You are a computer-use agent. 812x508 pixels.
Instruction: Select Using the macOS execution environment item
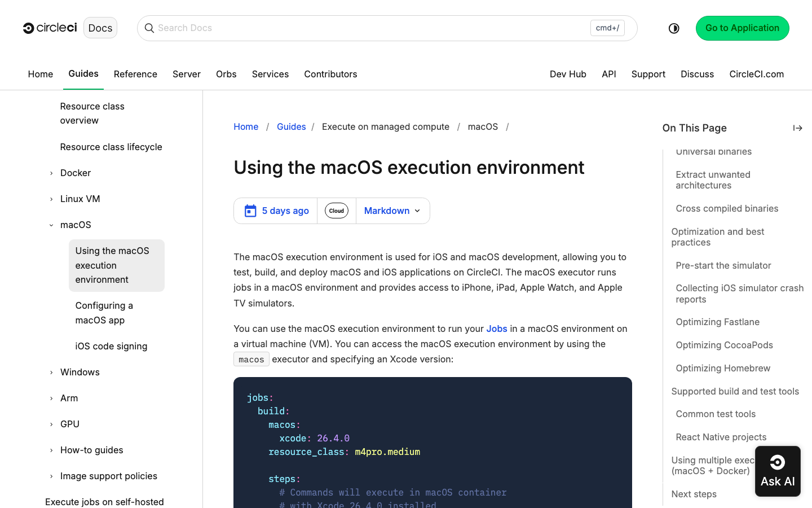pos(117,265)
